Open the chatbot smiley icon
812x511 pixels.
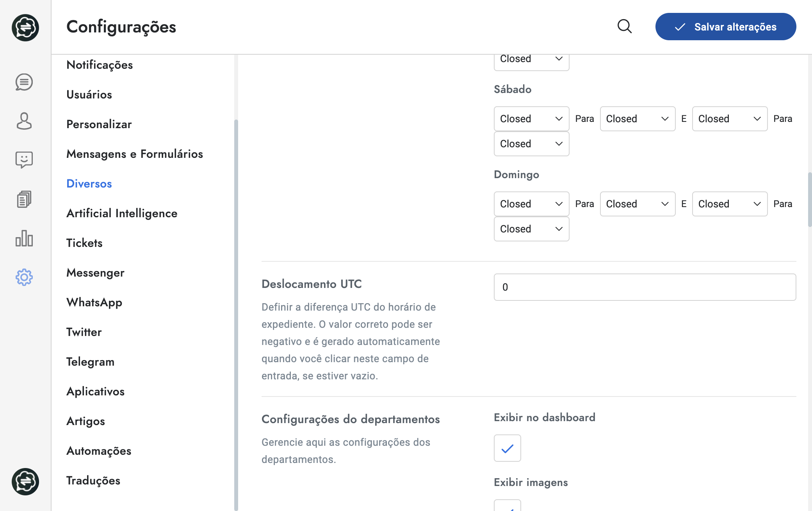pyautogui.click(x=24, y=160)
